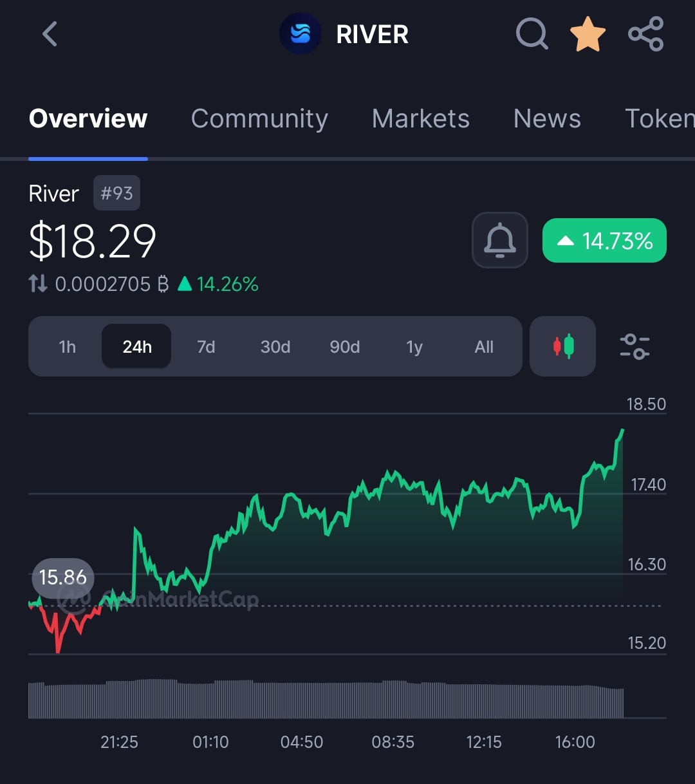Tap the share icon
This screenshot has width=695, height=784.
click(645, 34)
